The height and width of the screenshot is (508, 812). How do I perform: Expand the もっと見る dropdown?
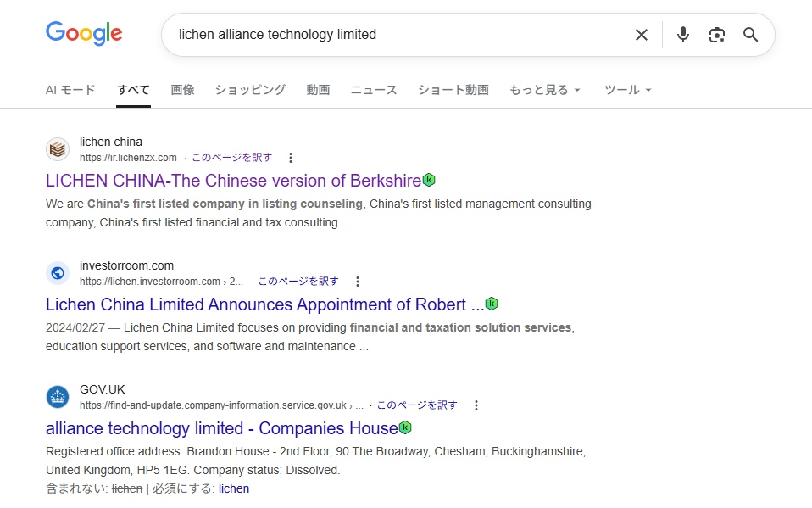(544, 90)
